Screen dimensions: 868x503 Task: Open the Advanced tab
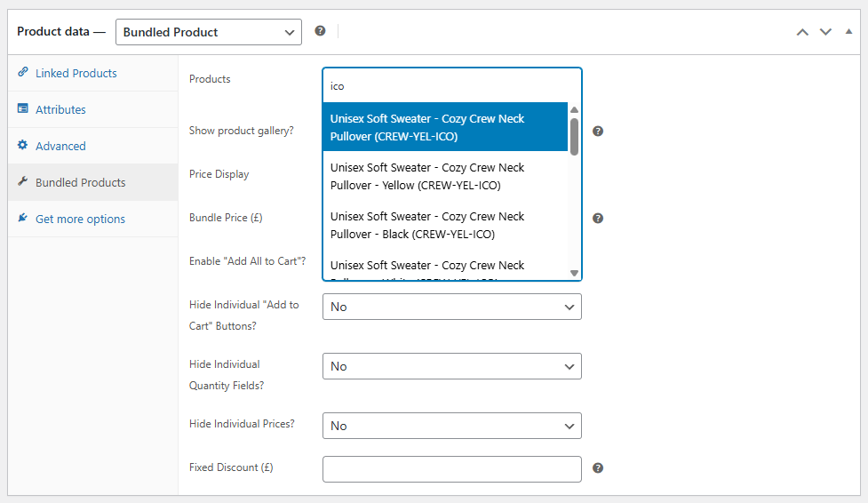pos(93,146)
